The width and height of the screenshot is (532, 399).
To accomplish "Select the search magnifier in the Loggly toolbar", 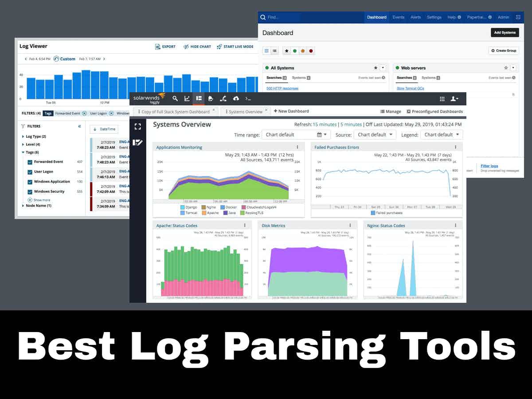I will (x=175, y=98).
